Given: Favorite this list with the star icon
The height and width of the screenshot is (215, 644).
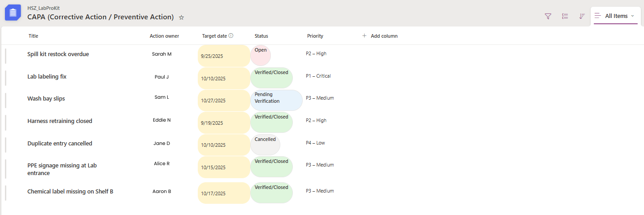Looking at the screenshot, I should coord(182,18).
